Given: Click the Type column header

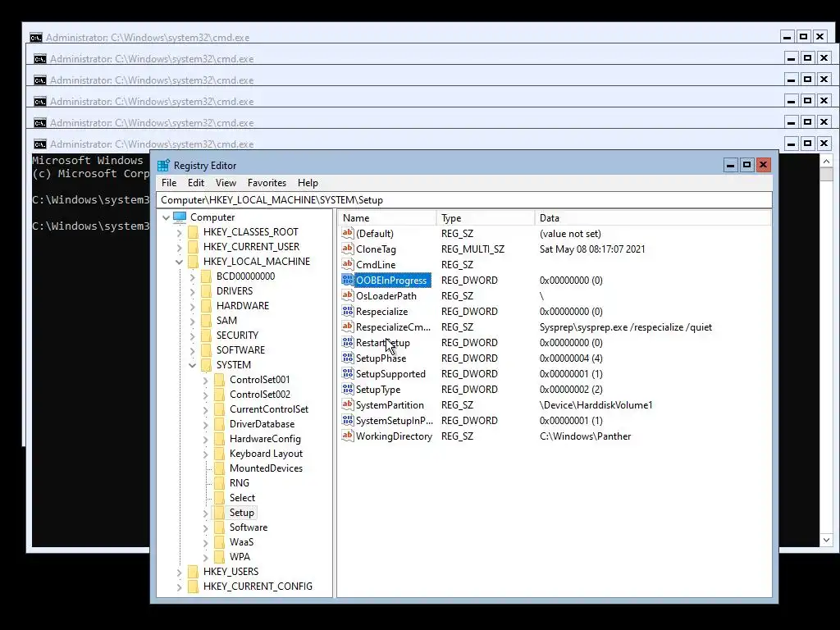Looking at the screenshot, I should click(x=486, y=218).
